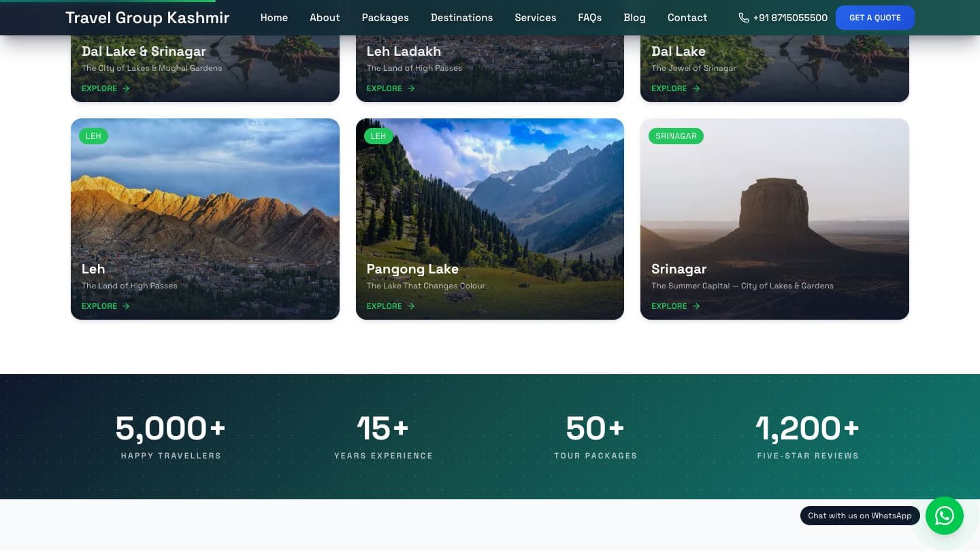Click the Pangong Lake card title
Screen dimensions: 980x551
pos(412,269)
